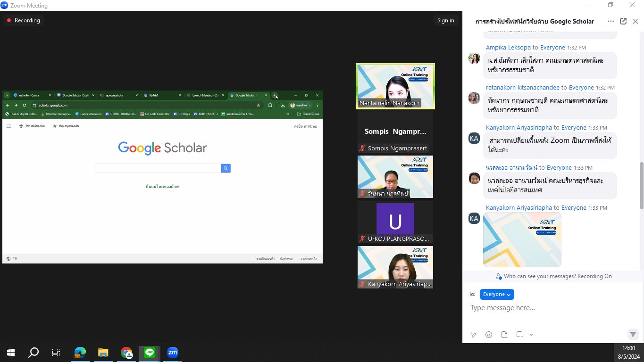Click the Sign in button
This screenshot has height=362, width=644.
pyautogui.click(x=445, y=20)
